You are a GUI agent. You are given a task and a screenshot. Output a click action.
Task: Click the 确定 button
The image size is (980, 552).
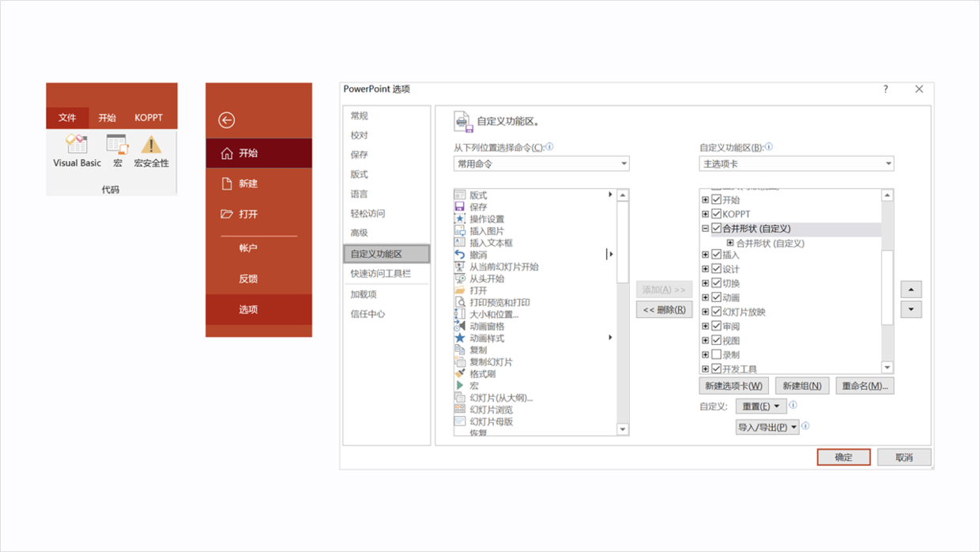coord(844,457)
